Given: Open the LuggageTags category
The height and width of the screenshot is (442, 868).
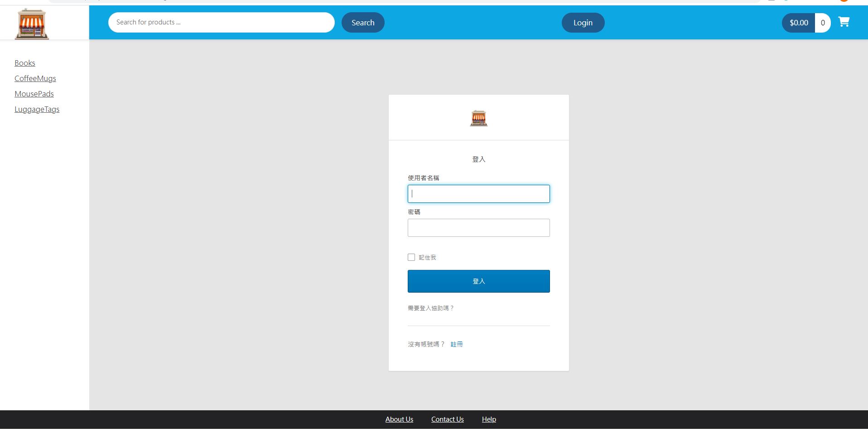Looking at the screenshot, I should (37, 109).
